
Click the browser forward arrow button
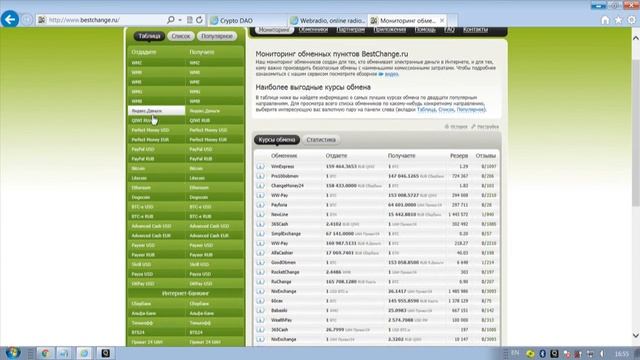[27, 20]
